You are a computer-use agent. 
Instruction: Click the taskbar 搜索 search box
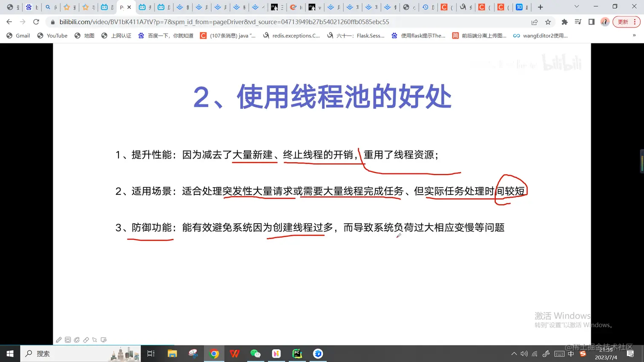tap(80, 353)
